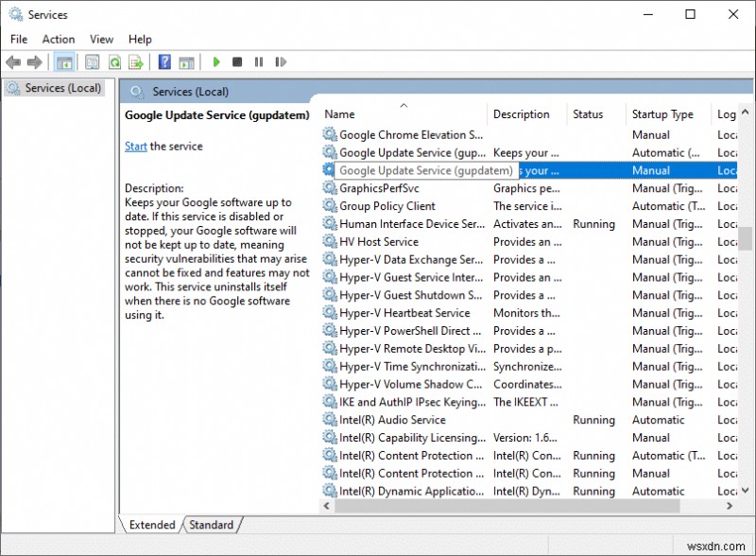Click the Back navigation arrow
Image resolution: width=756 pixels, height=556 pixels.
[12, 61]
